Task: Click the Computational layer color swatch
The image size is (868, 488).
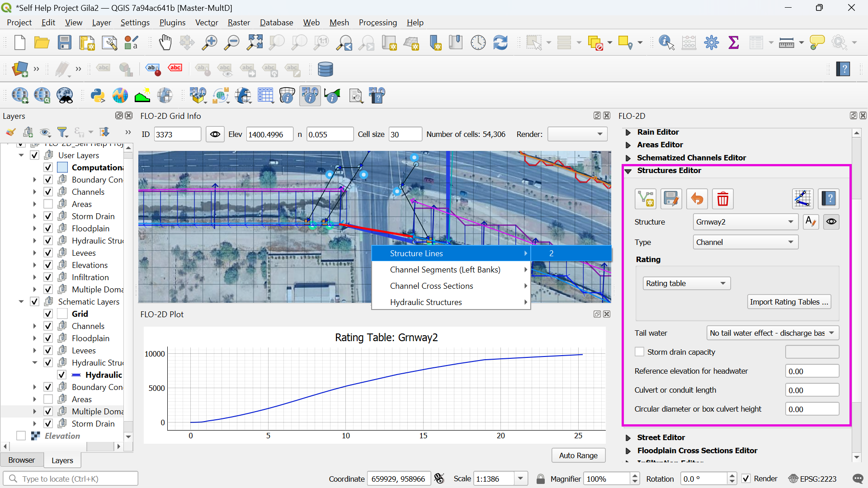Action: [x=62, y=168]
